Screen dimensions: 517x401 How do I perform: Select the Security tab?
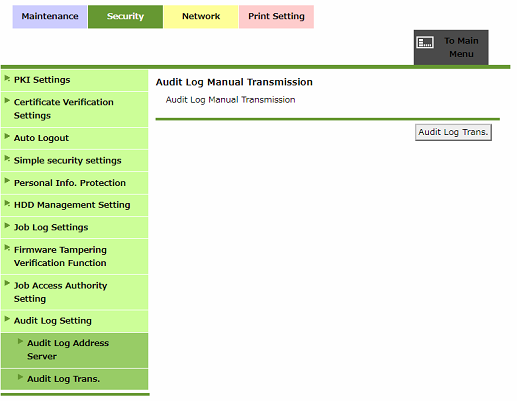coord(125,16)
